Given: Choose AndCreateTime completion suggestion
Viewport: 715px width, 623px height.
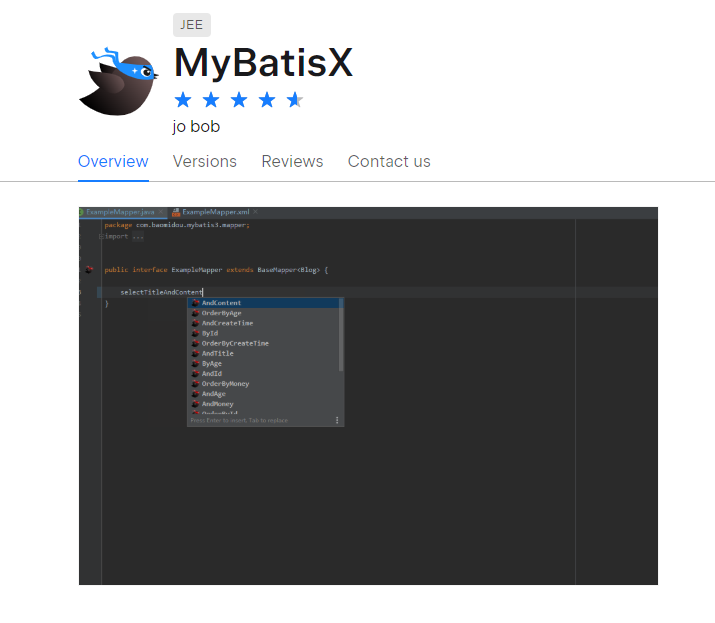Looking at the screenshot, I should point(263,323).
